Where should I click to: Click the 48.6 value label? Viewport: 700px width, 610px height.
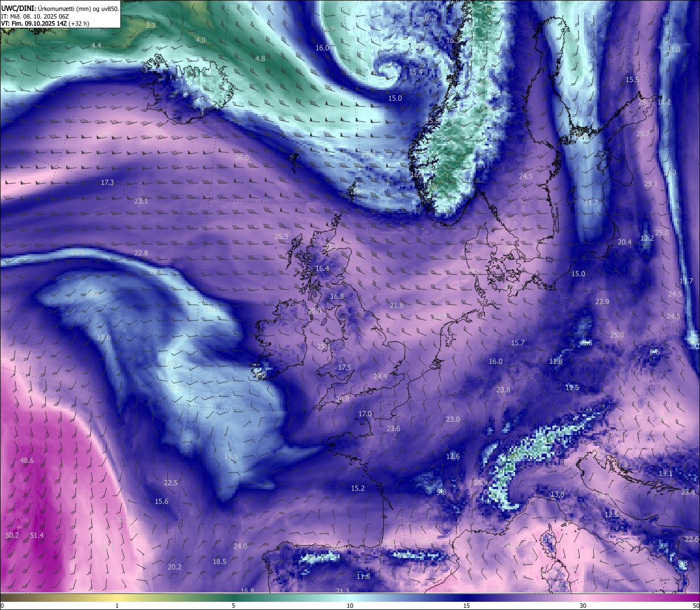tap(27, 461)
